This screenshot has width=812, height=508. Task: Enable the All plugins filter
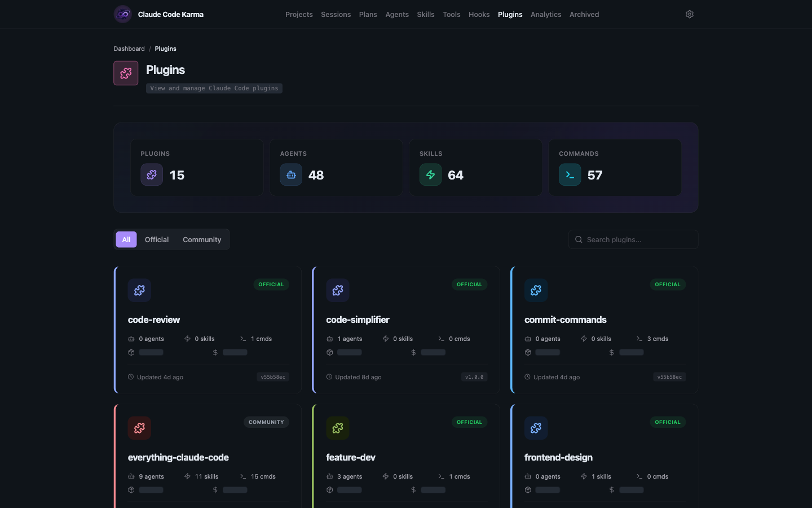pyautogui.click(x=126, y=239)
